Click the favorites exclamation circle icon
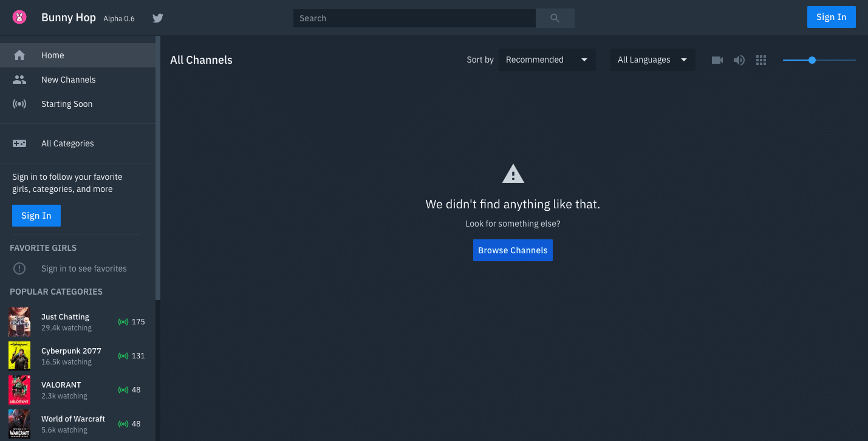The height and width of the screenshot is (441, 868). (19, 268)
